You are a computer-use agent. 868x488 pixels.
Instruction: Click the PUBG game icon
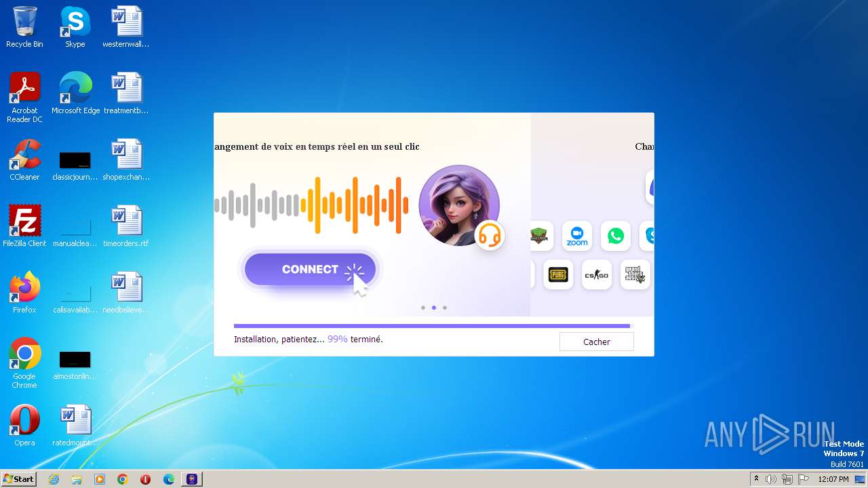point(558,274)
